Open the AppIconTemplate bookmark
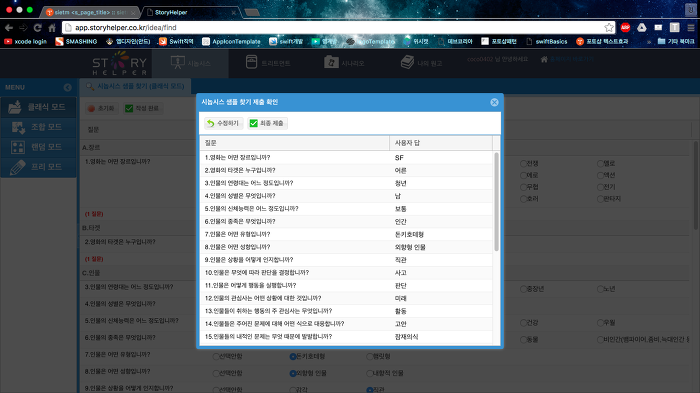The width and height of the screenshot is (700, 393). (231, 42)
